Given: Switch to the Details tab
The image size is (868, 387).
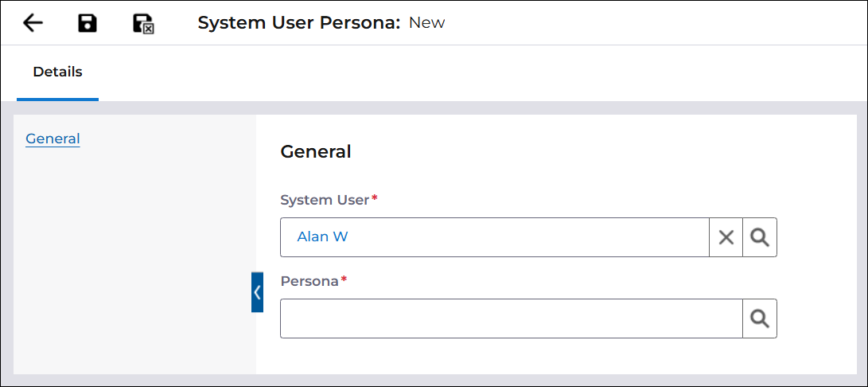Looking at the screenshot, I should click(x=57, y=72).
